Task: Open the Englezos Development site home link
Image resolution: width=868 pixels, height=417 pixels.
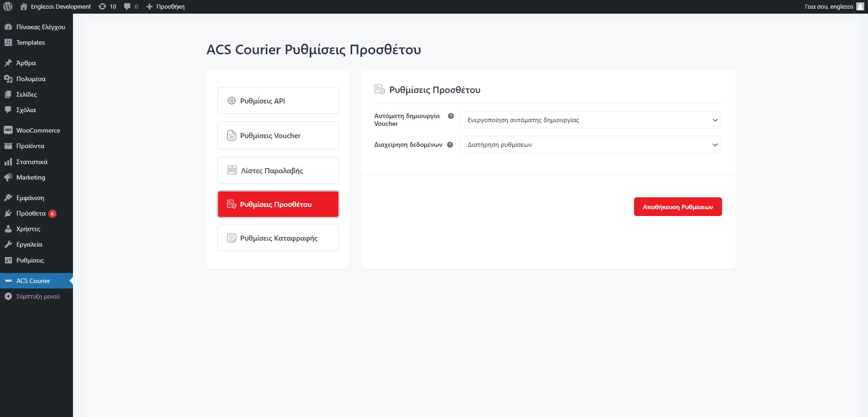Action: tap(56, 6)
